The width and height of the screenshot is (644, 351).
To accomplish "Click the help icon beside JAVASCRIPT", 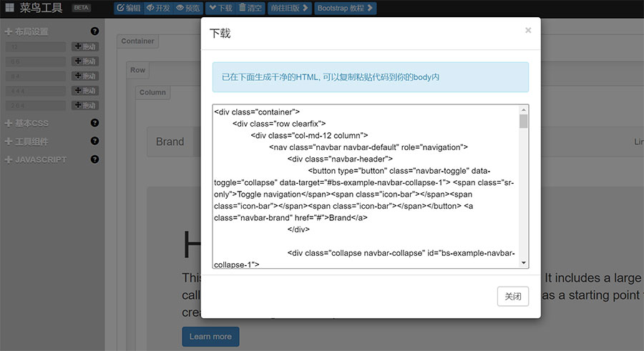I will [94, 159].
